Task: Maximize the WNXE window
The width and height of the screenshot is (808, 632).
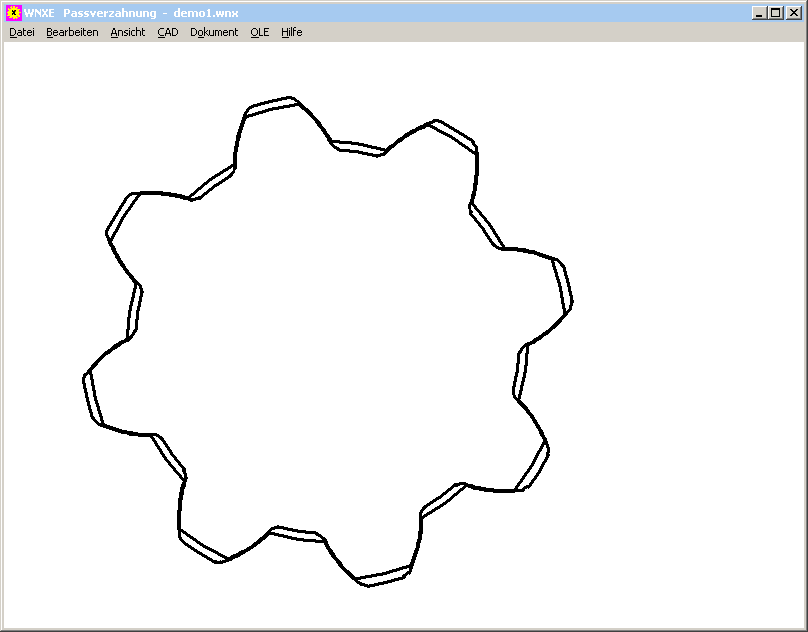Action: tap(775, 14)
